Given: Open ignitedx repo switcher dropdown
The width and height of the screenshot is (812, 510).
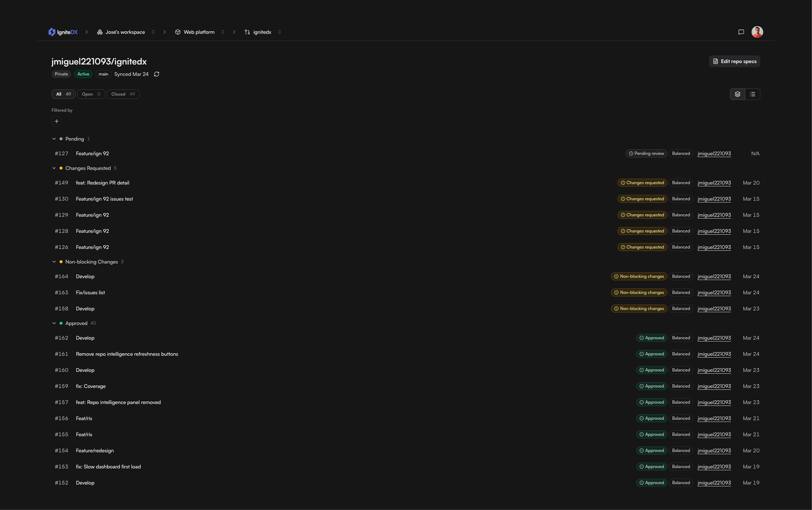Looking at the screenshot, I should 279,32.
